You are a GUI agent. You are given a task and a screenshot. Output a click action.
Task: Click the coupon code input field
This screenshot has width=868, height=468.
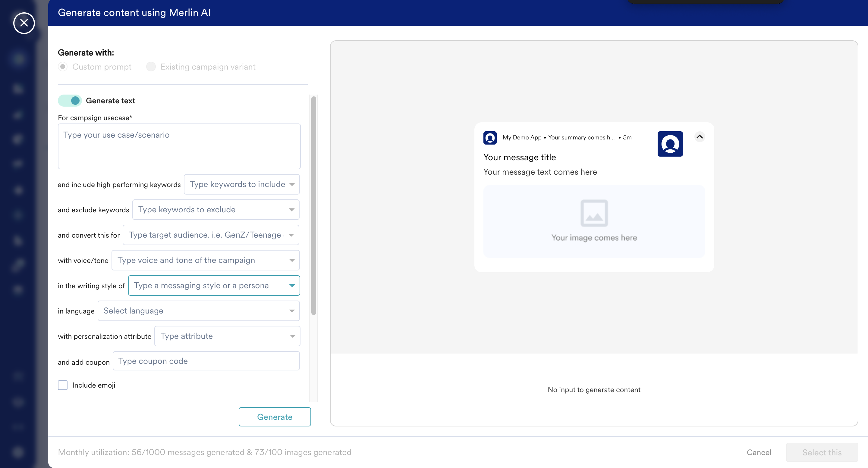click(x=206, y=361)
